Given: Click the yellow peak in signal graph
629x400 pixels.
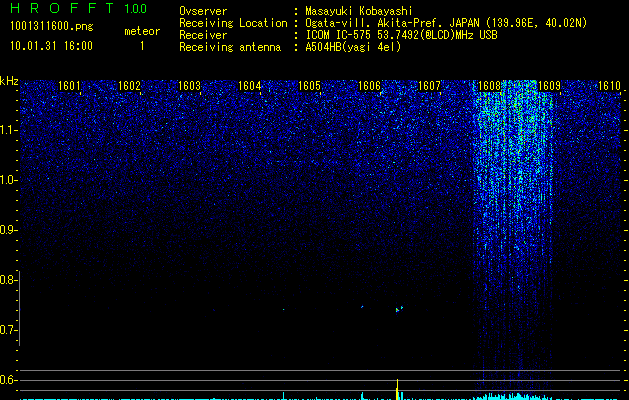Looking at the screenshot, I should [x=397, y=389].
